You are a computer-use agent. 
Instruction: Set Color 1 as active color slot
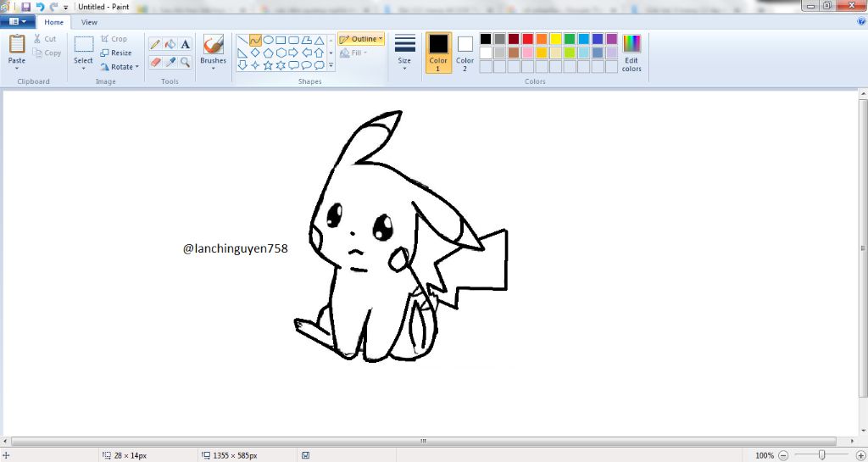click(438, 53)
